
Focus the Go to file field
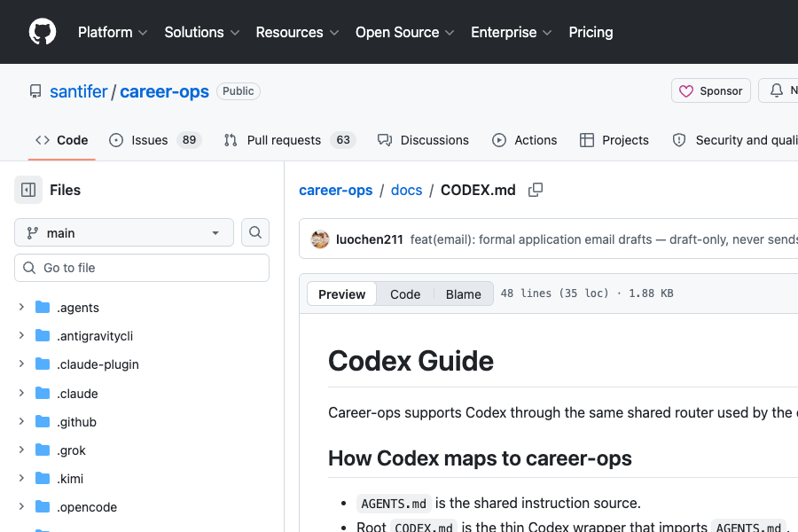click(142, 268)
